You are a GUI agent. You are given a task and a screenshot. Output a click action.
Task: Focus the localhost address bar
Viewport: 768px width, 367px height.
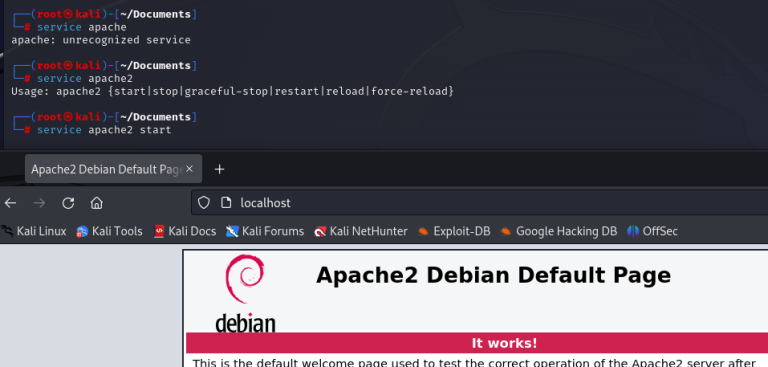click(480, 203)
